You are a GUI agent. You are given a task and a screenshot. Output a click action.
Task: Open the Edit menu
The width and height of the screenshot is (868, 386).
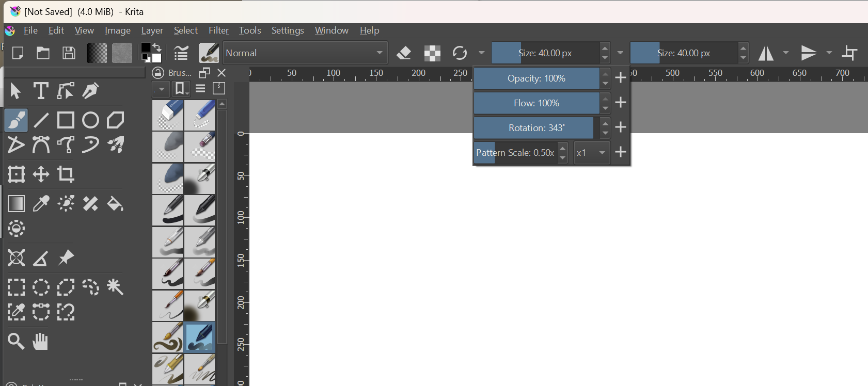56,30
